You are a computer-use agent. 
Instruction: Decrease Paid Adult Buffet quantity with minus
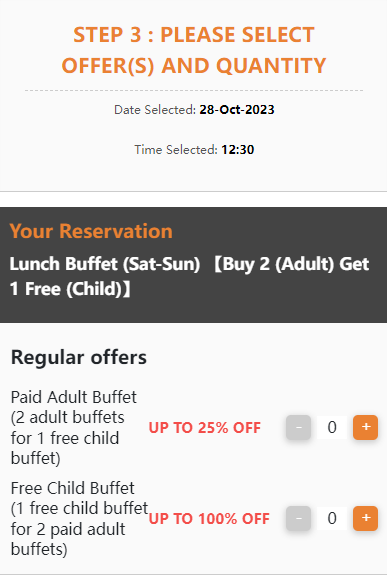pos(299,427)
